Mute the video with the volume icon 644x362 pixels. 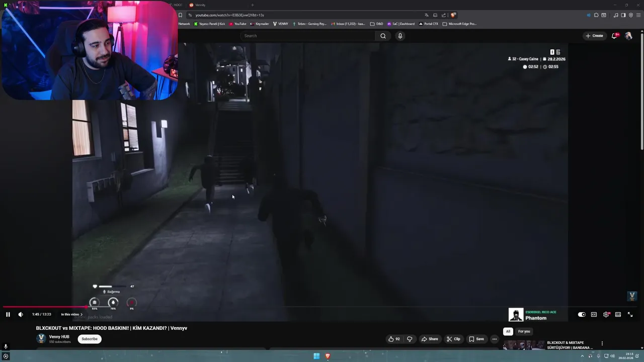(21, 314)
